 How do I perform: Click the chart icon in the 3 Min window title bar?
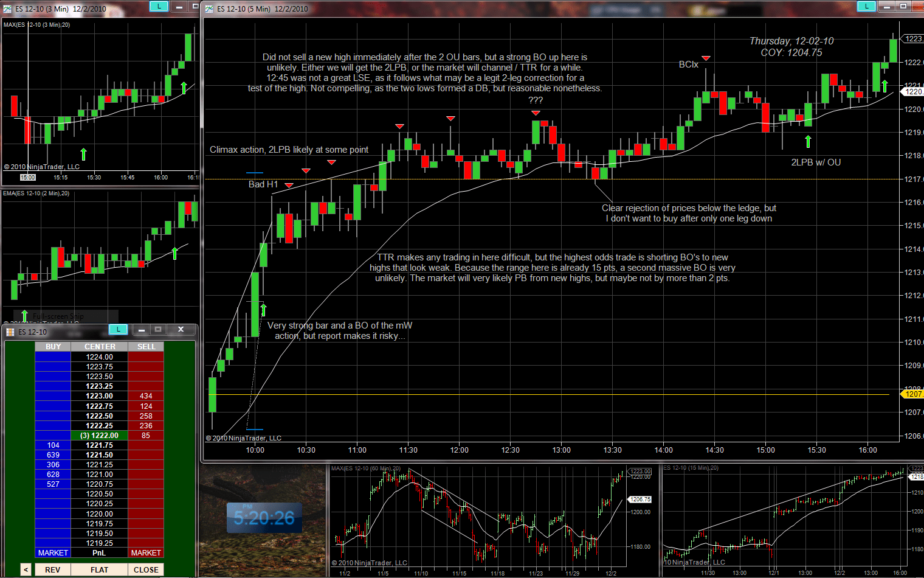pyautogui.click(x=7, y=9)
